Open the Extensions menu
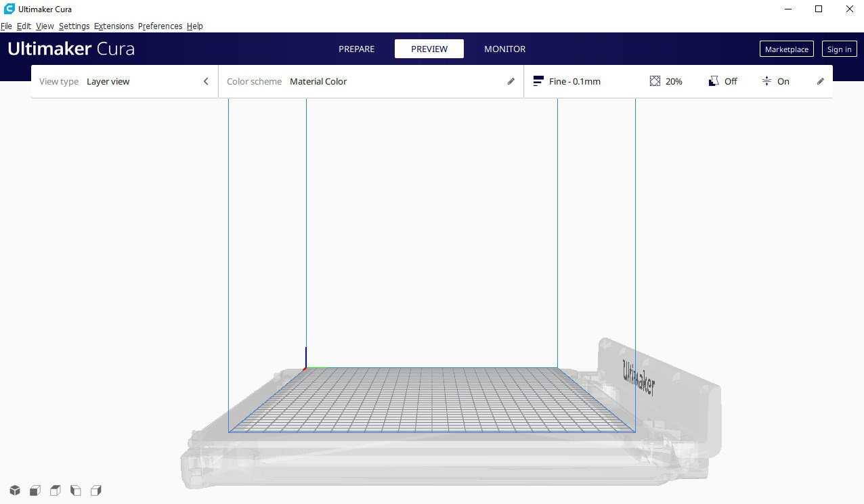The width and height of the screenshot is (864, 504). click(x=114, y=26)
